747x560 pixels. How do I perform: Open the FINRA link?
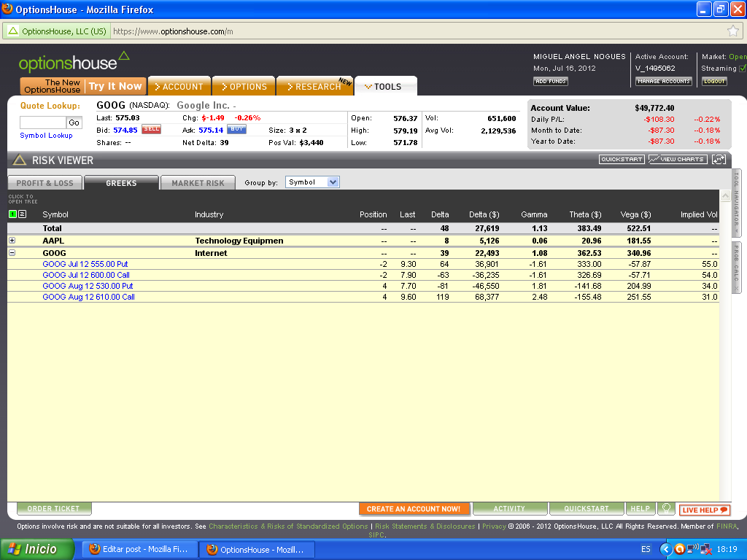point(727,526)
